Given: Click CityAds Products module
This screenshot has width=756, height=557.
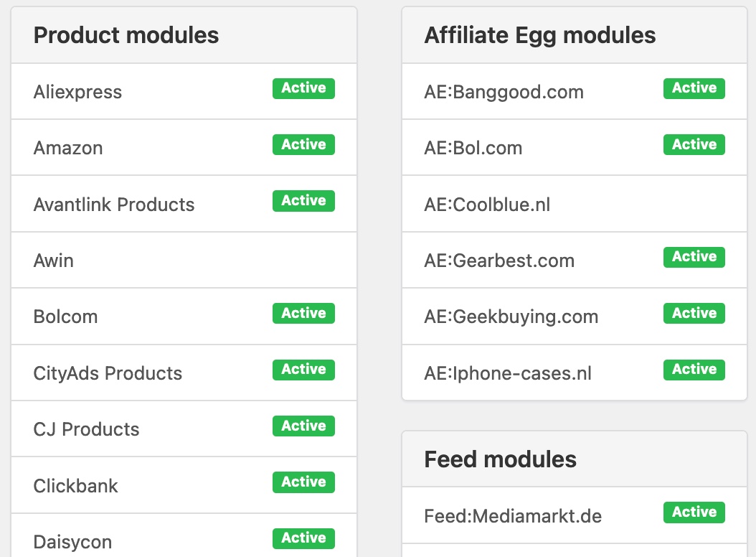Looking at the screenshot, I should click(x=108, y=373).
